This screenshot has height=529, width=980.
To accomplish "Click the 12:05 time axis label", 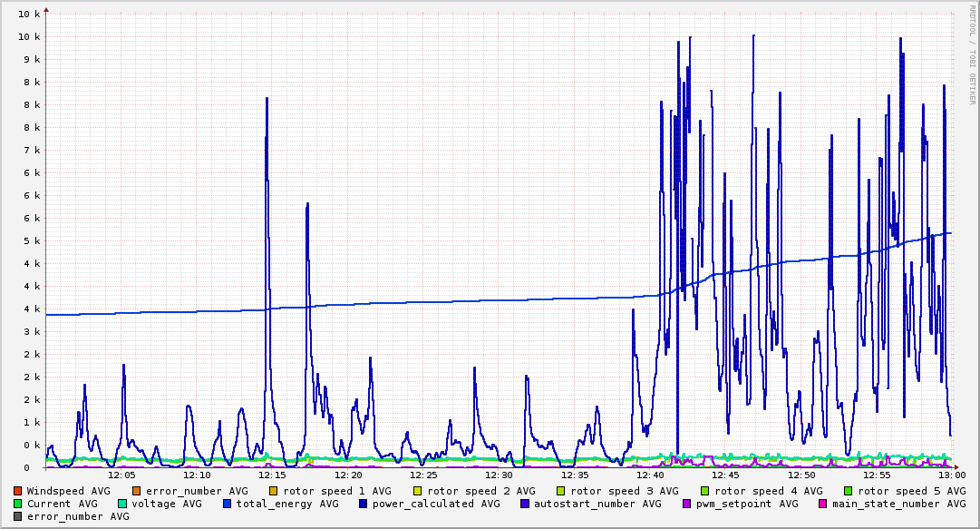I will coord(121,475).
